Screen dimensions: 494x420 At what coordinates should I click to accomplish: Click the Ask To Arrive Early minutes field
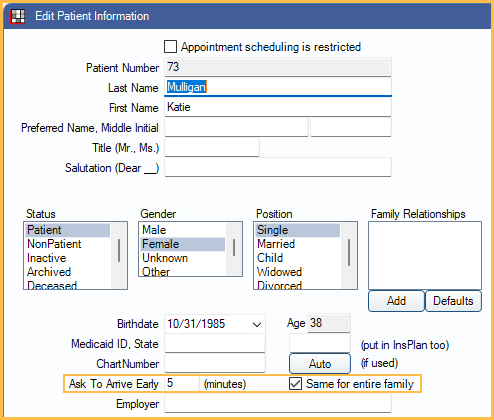[182, 384]
